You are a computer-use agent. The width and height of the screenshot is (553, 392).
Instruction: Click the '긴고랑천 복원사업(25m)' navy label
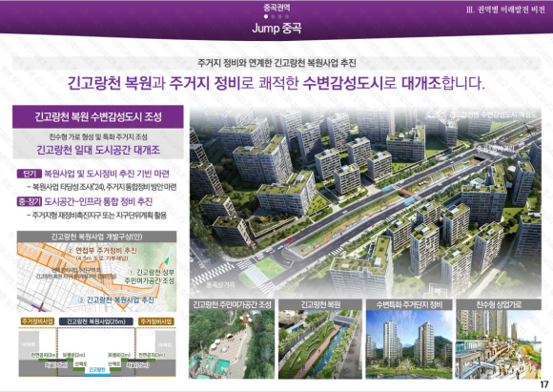[x=95, y=321]
